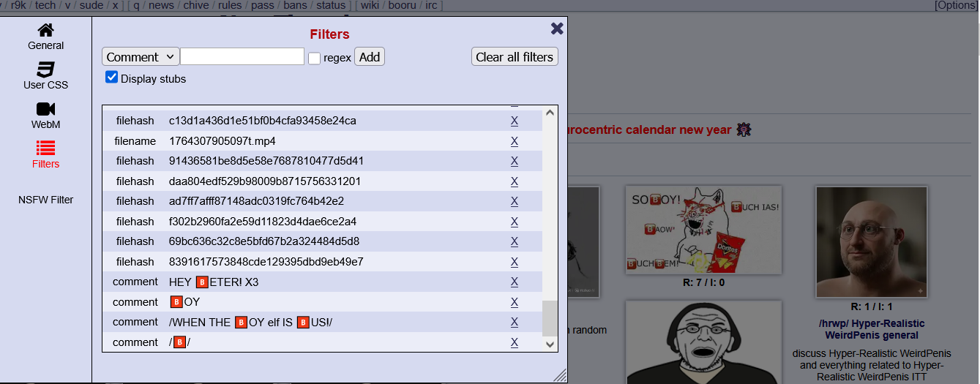Open the [Options] menu link
The image size is (980, 384).
[956, 5]
